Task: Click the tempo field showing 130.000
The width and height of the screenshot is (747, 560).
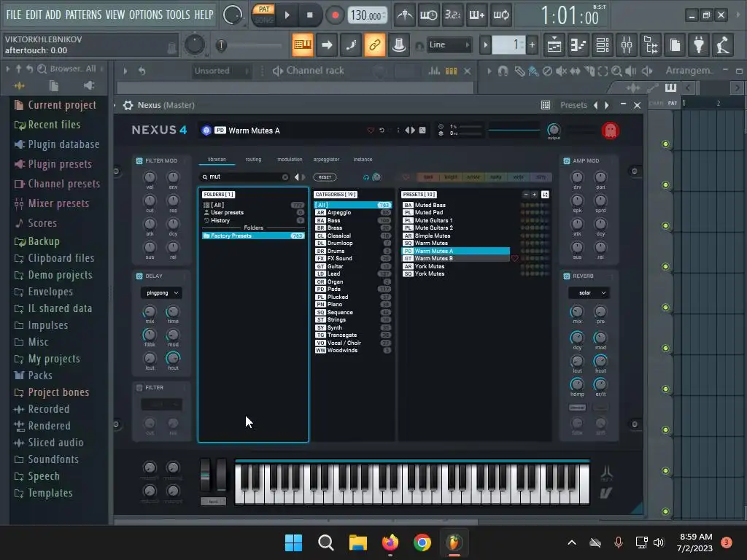Action: 367,16
